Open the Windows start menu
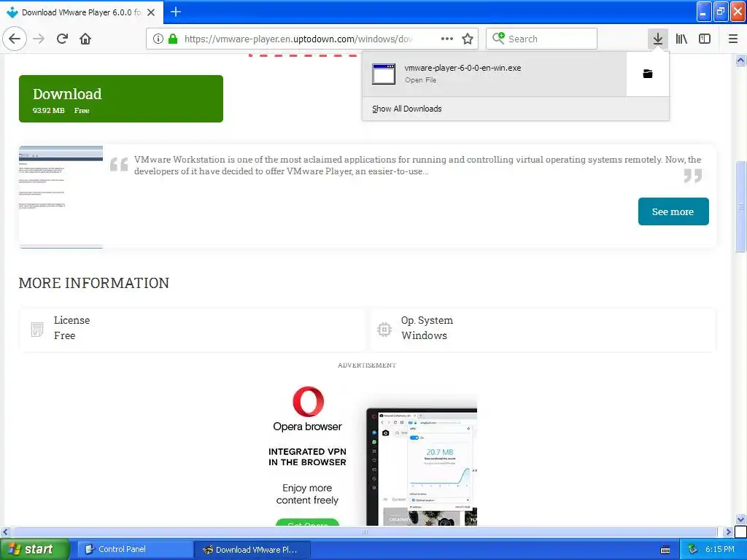Image resolution: width=747 pixels, height=560 pixels. [x=34, y=549]
